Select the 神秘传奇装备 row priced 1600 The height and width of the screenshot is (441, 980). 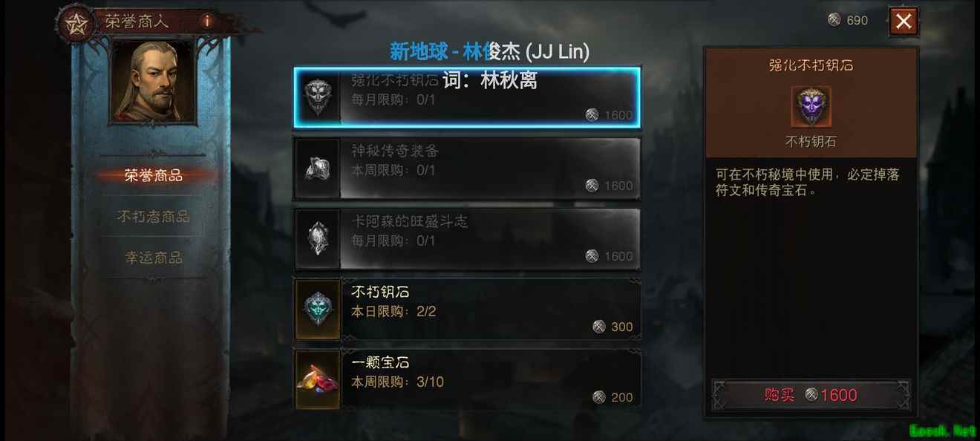point(468,169)
